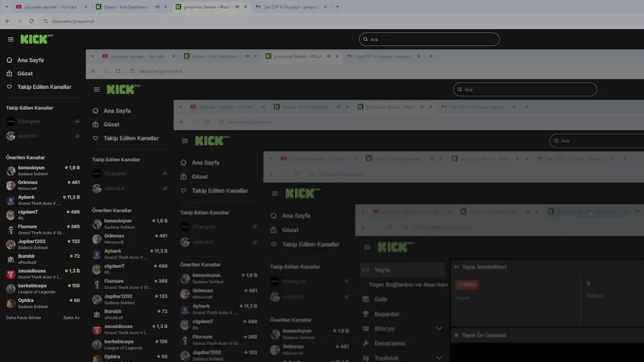
Task: Mute audio on outermost Kick Dashboard tab
Action: 157,7
